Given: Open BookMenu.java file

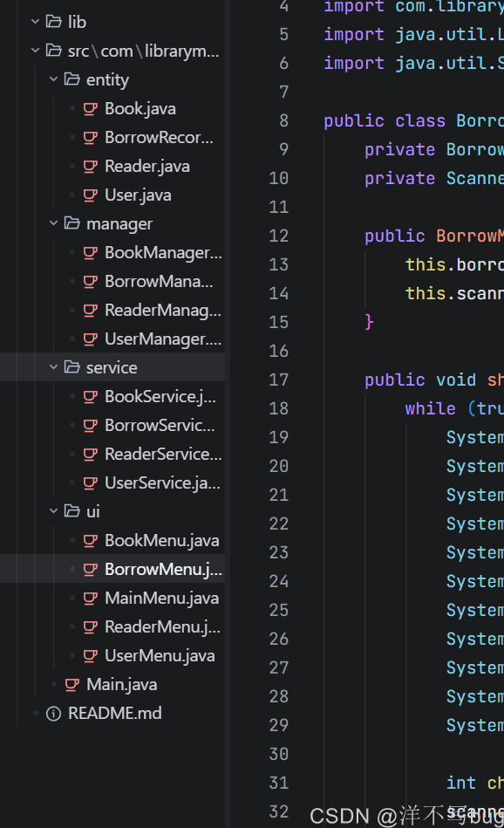Looking at the screenshot, I should 162,540.
